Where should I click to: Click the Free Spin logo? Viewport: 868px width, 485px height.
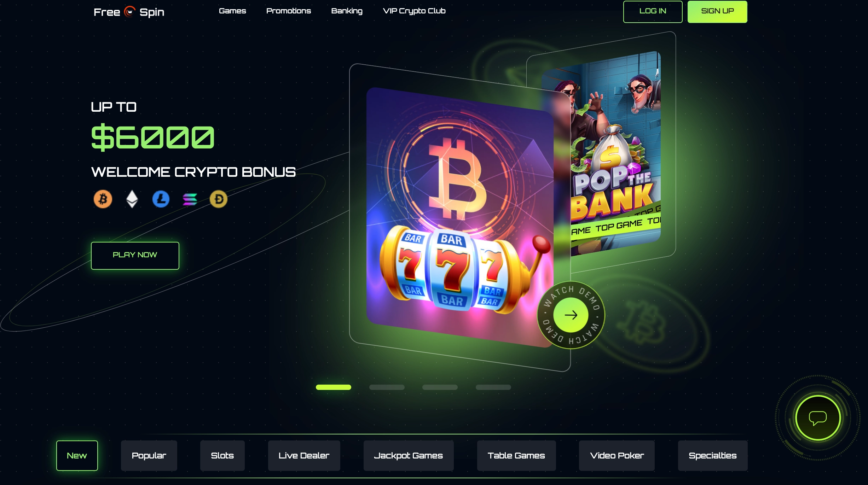[x=129, y=12]
